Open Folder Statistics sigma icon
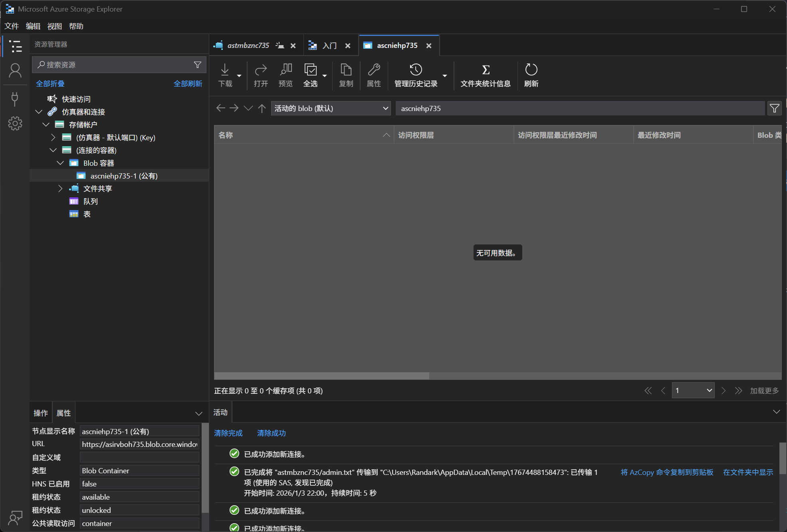This screenshot has width=787, height=532. pos(486,70)
